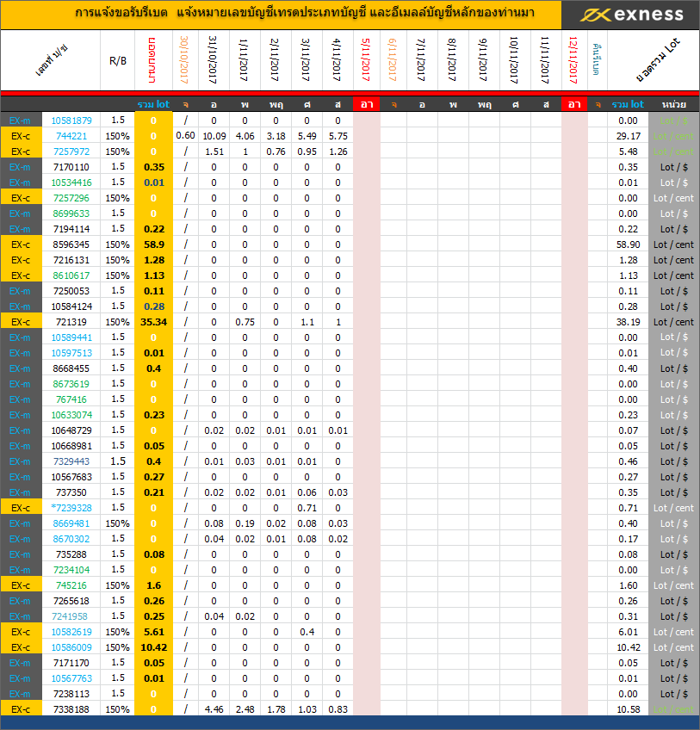Select the 29.17 total value cell
This screenshot has height=730, width=700.
click(x=628, y=136)
